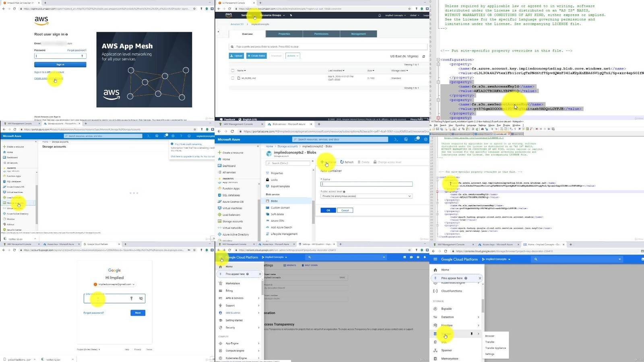Click Next on the Google sign-in page
Screen dimensions: 644x362
click(x=138, y=313)
